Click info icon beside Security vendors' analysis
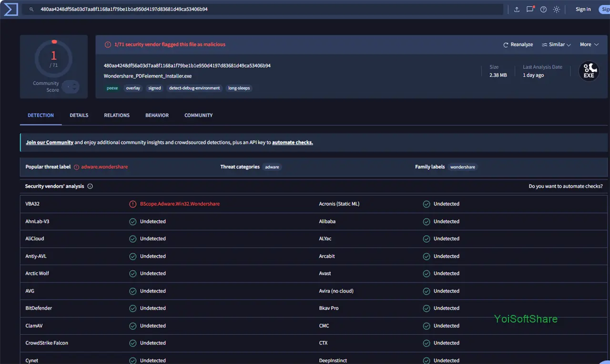 pos(90,186)
